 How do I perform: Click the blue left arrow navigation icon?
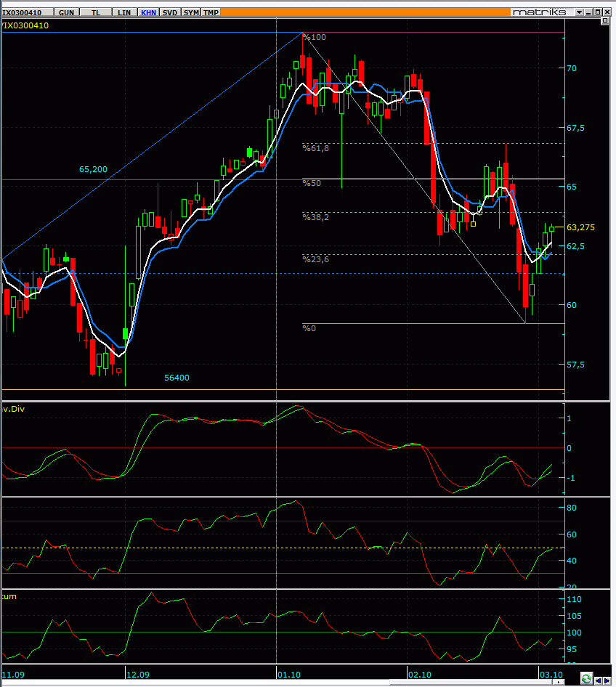(598, 680)
